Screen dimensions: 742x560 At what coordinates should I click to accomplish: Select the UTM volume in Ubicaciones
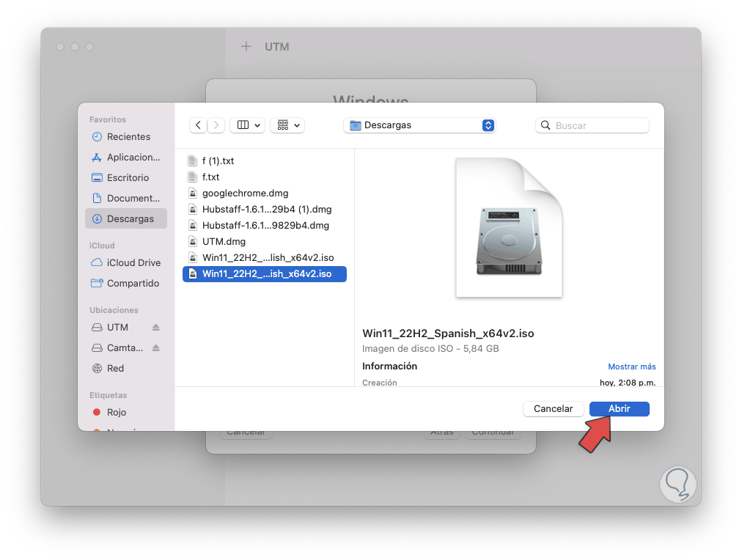118,328
